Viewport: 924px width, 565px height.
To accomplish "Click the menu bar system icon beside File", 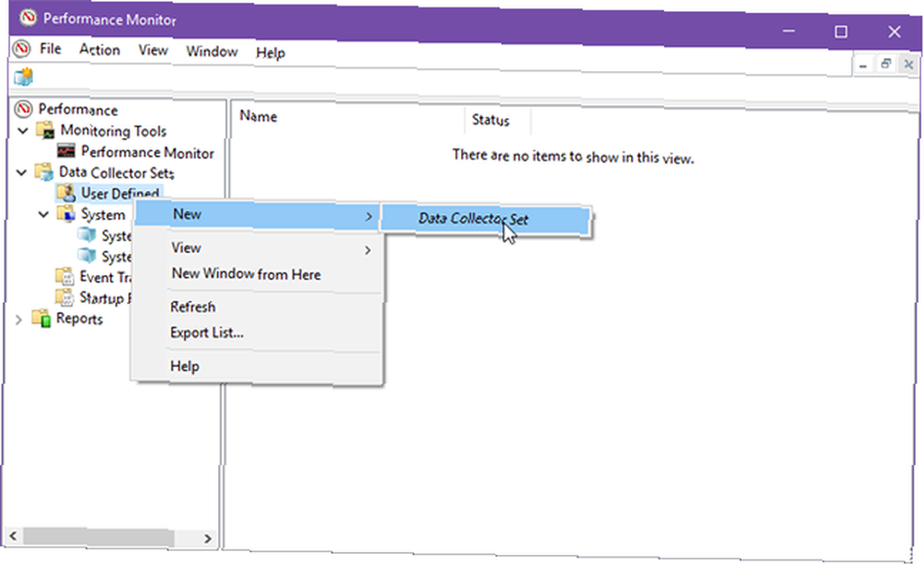I will (x=22, y=48).
